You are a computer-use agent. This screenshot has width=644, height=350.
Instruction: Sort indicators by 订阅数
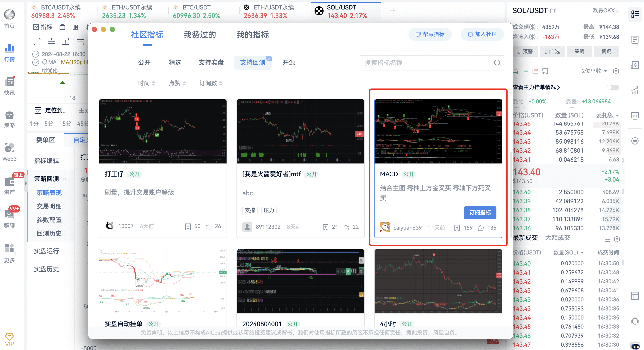coord(211,83)
